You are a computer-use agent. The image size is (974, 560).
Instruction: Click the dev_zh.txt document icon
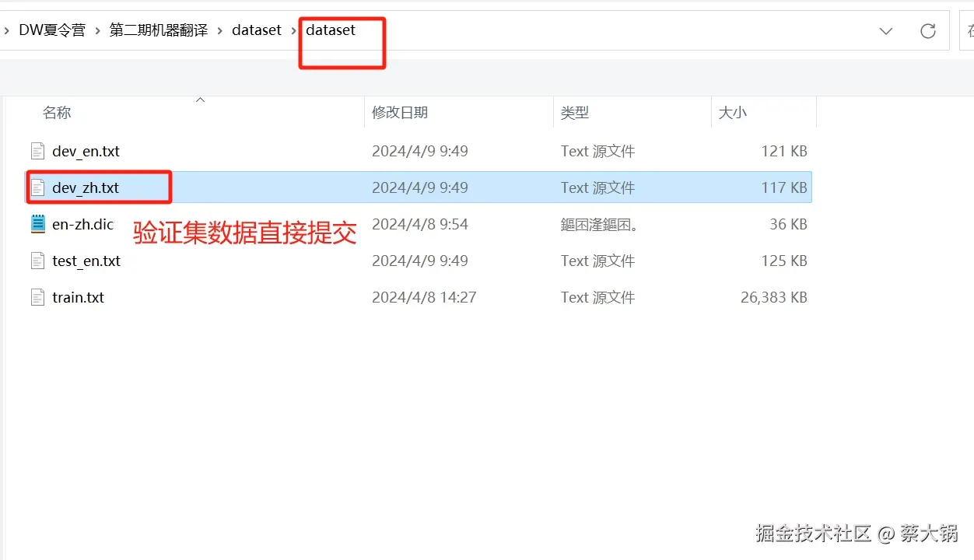click(x=37, y=187)
